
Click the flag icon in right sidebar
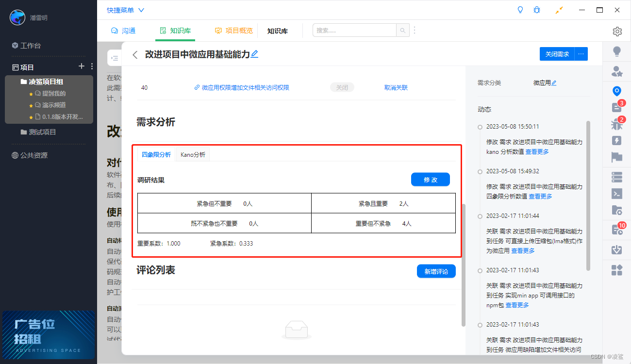[x=617, y=157]
